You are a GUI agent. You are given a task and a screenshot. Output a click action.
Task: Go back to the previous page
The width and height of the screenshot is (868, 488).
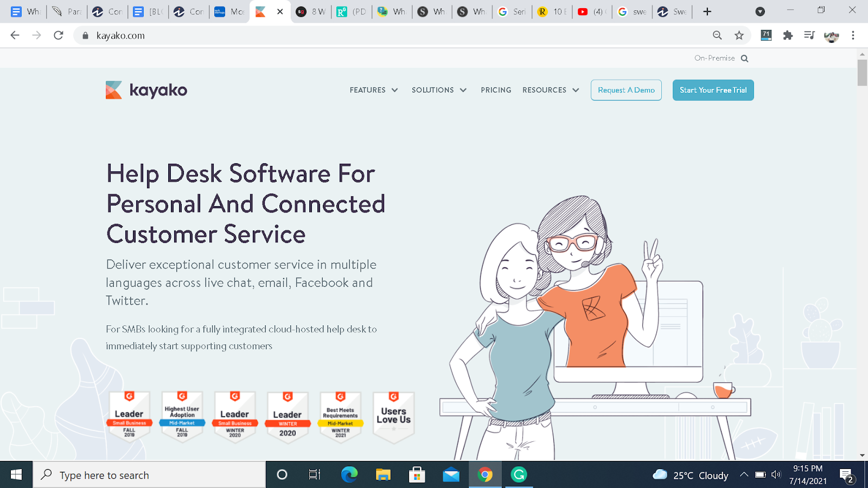(15, 35)
